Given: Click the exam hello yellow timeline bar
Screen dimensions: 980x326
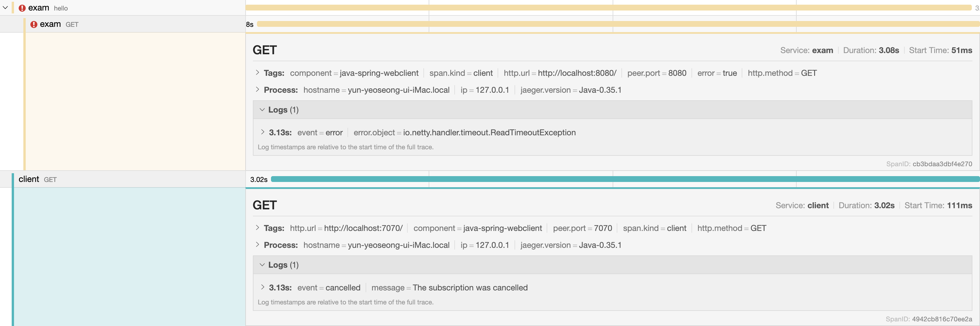Looking at the screenshot, I should click(609, 8).
